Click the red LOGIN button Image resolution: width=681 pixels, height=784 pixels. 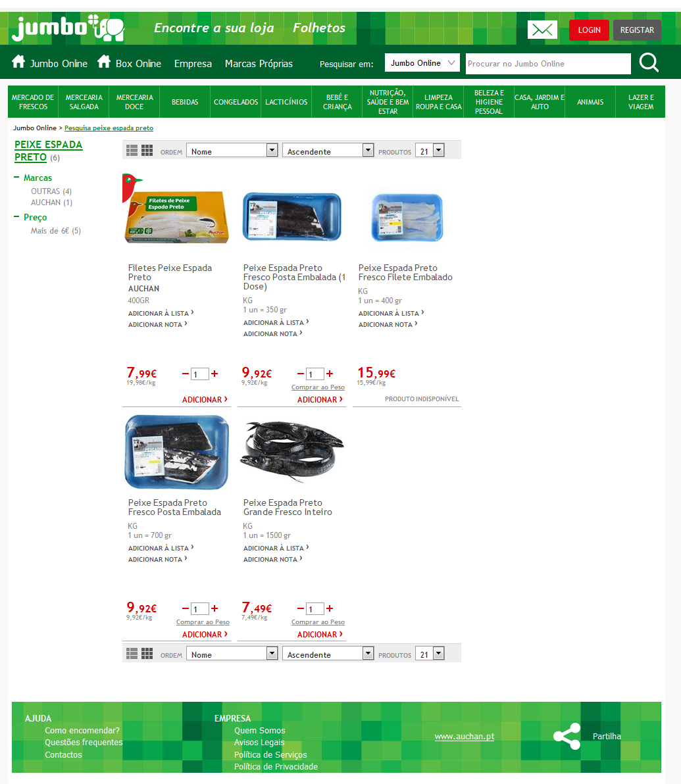coord(589,30)
